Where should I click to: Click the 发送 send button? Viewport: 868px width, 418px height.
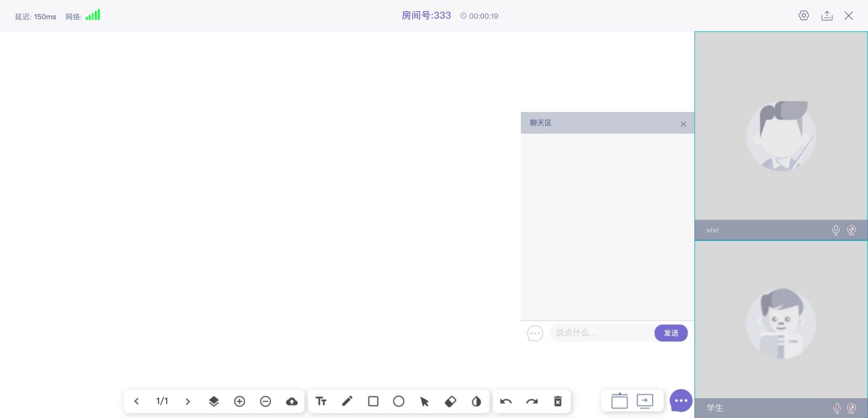tap(671, 333)
